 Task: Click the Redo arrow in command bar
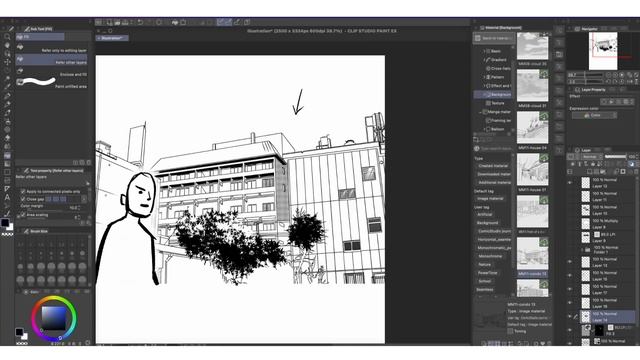tap(149, 22)
